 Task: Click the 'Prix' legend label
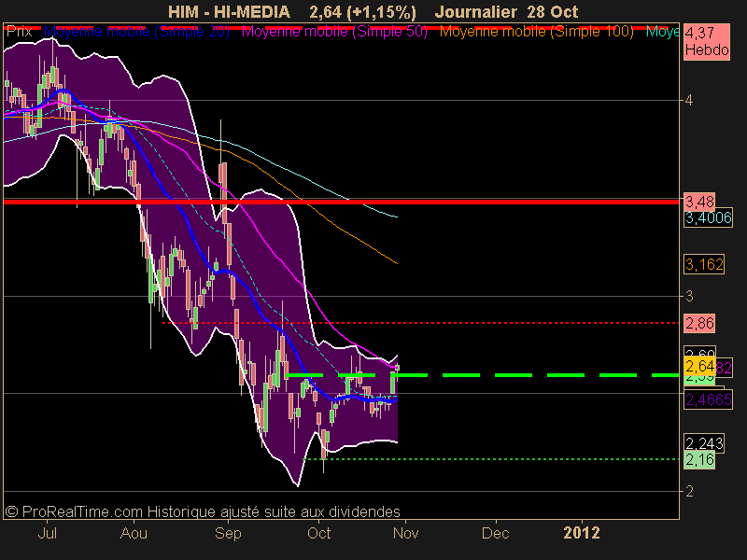tap(20, 32)
